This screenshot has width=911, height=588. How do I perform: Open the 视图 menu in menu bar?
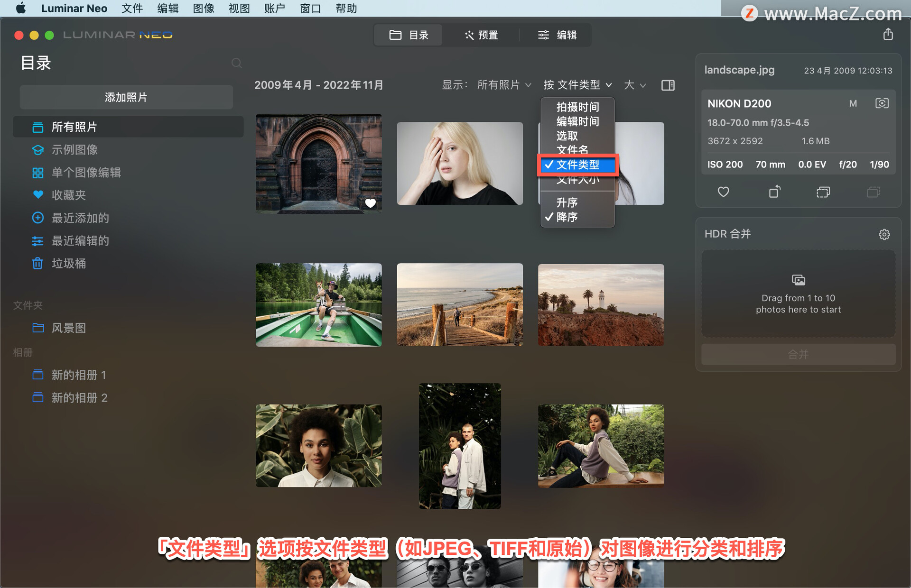(x=239, y=9)
